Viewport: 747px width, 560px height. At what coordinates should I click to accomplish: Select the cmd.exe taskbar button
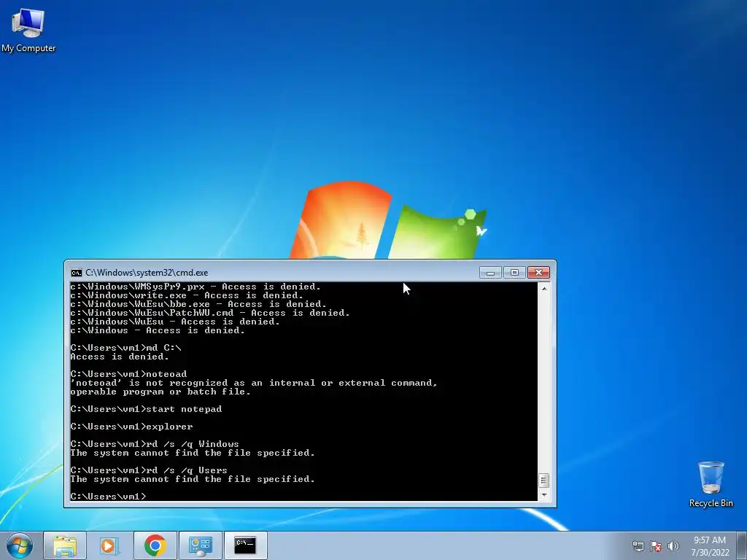pyautogui.click(x=245, y=545)
